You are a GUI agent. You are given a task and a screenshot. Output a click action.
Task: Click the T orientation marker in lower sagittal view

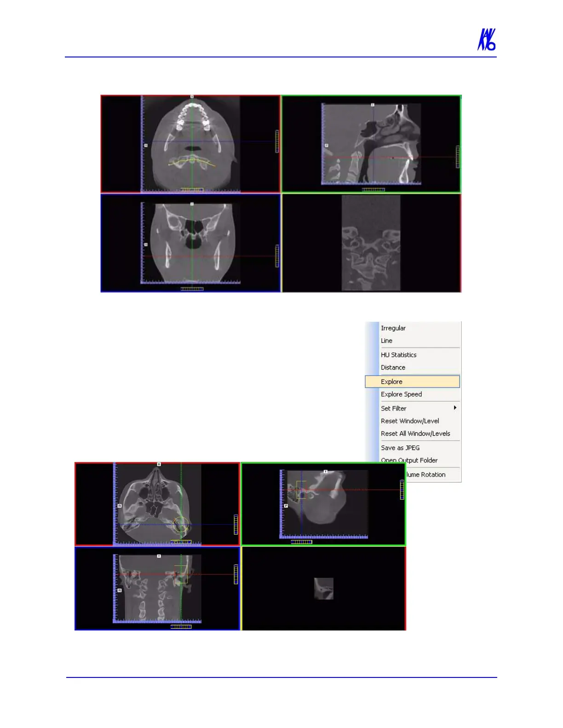click(x=325, y=472)
